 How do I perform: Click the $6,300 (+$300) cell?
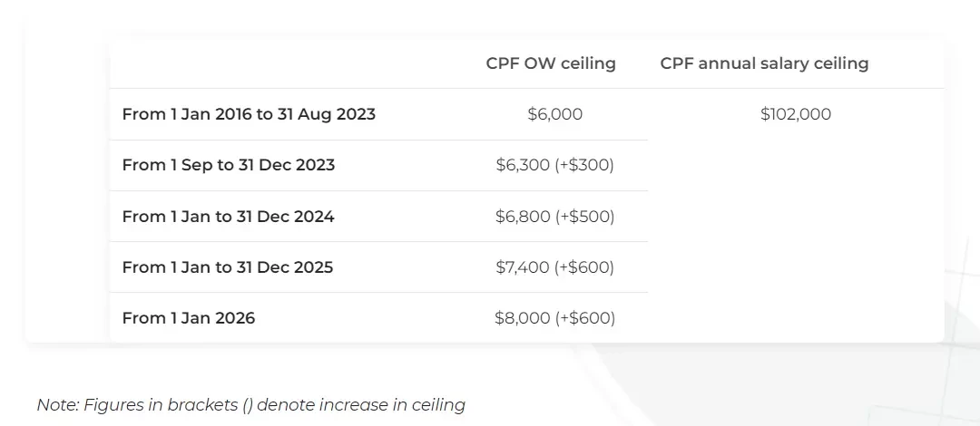(555, 165)
